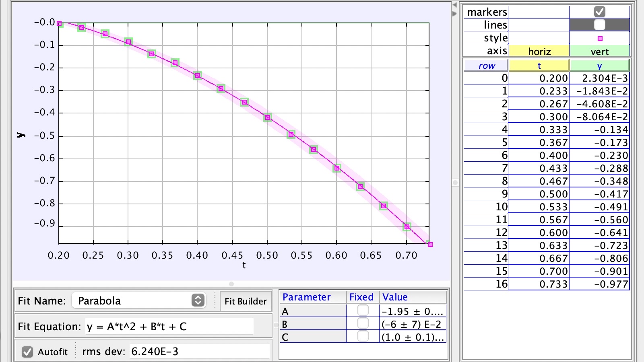Switch on the lines toggle

pos(599,25)
